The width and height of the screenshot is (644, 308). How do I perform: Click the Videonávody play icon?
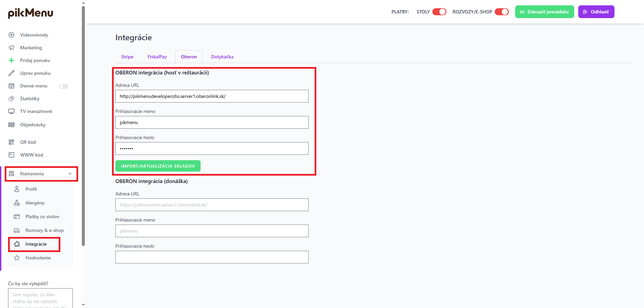[11, 35]
